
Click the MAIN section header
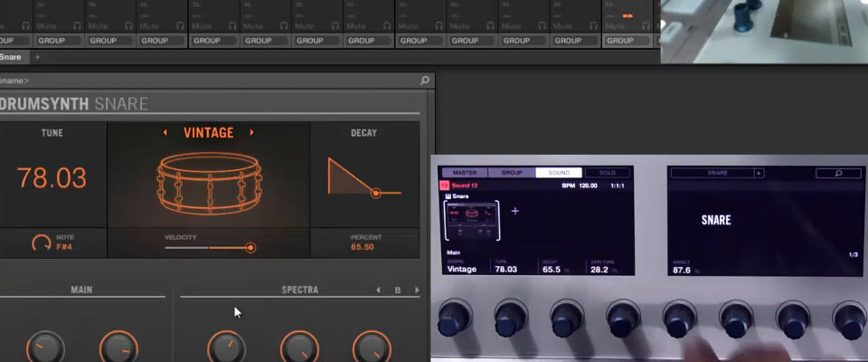[81, 290]
